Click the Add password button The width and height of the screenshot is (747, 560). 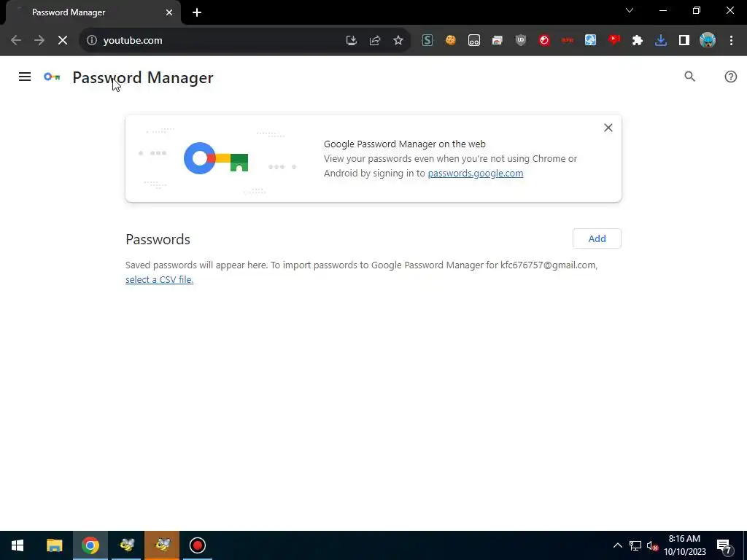[597, 238]
